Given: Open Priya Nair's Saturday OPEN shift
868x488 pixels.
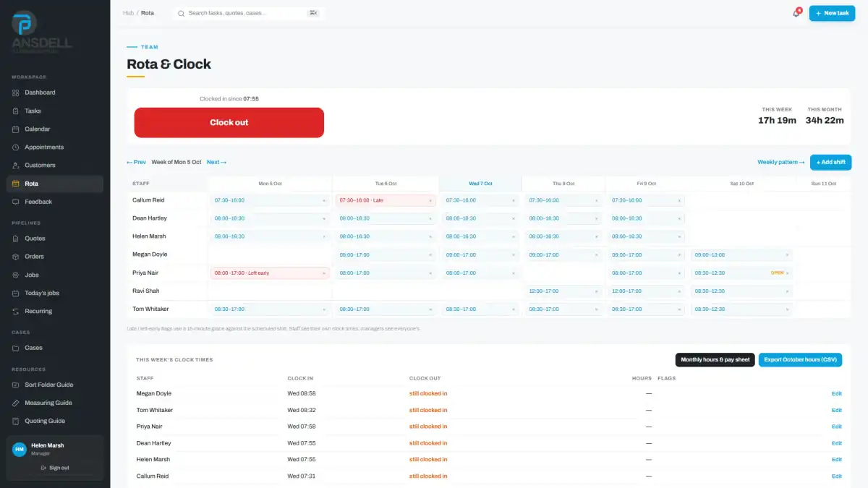Looking at the screenshot, I should (x=741, y=273).
